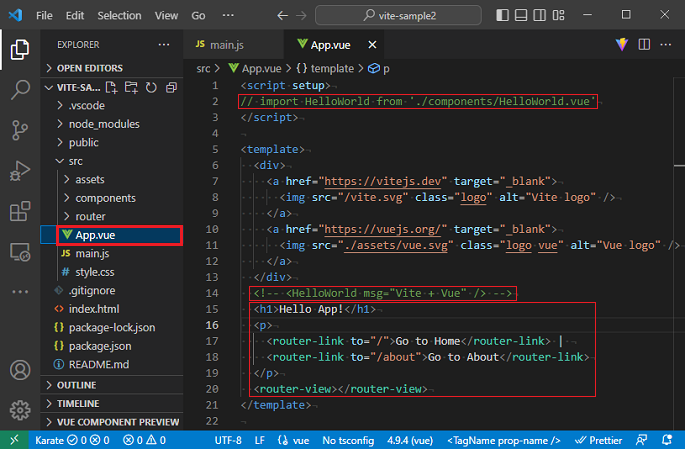The width and height of the screenshot is (685, 449).
Task: Open the Extensions view
Action: click(x=20, y=211)
